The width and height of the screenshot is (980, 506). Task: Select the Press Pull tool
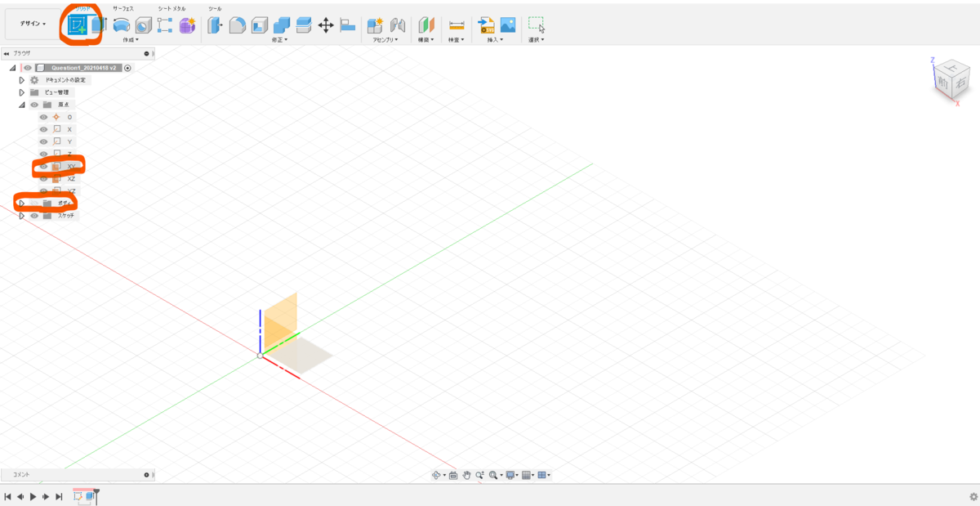pyautogui.click(x=216, y=25)
